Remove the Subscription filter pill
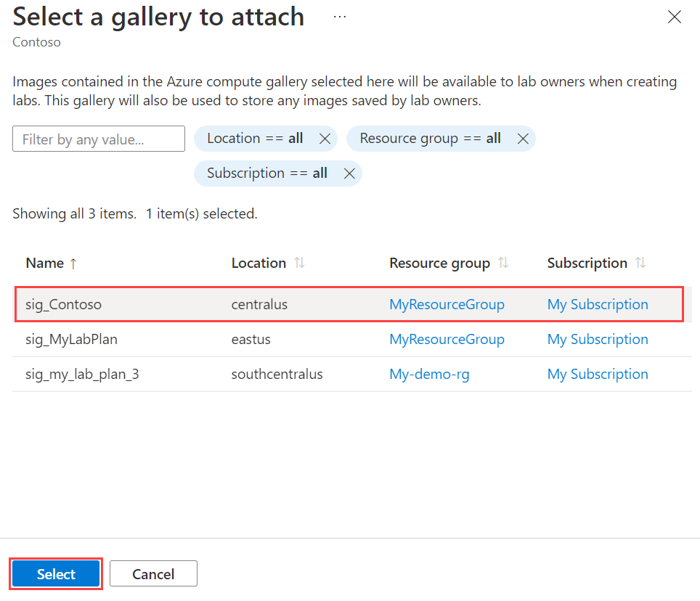This screenshot has width=700, height=601. pyautogui.click(x=349, y=173)
